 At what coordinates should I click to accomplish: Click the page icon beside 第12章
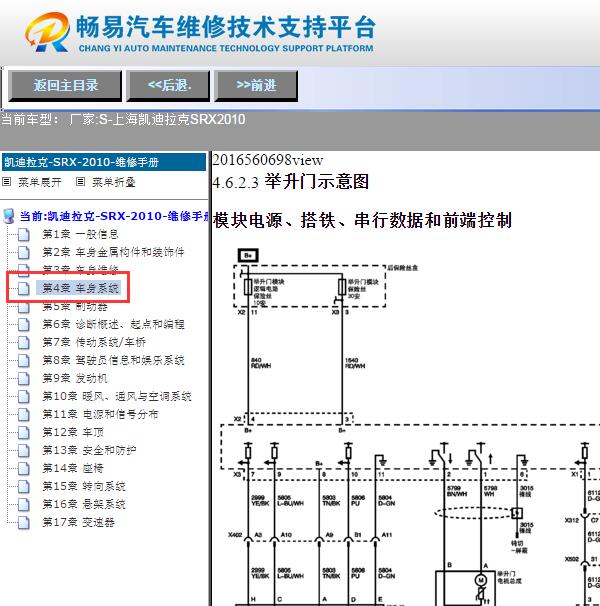click(x=24, y=432)
